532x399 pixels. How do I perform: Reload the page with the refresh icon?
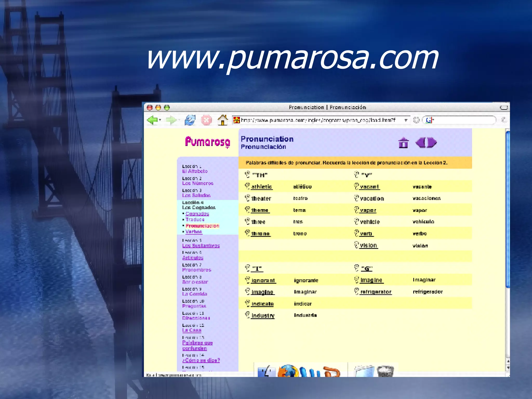click(190, 120)
